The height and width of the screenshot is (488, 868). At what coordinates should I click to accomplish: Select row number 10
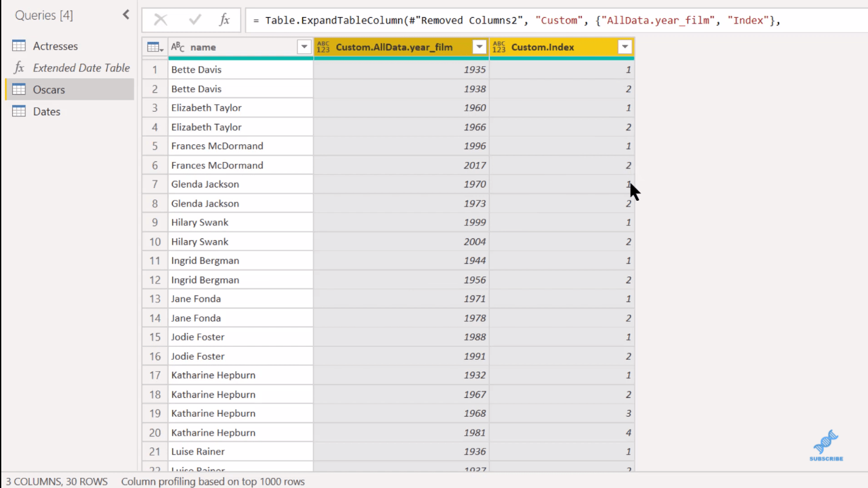[x=155, y=241]
